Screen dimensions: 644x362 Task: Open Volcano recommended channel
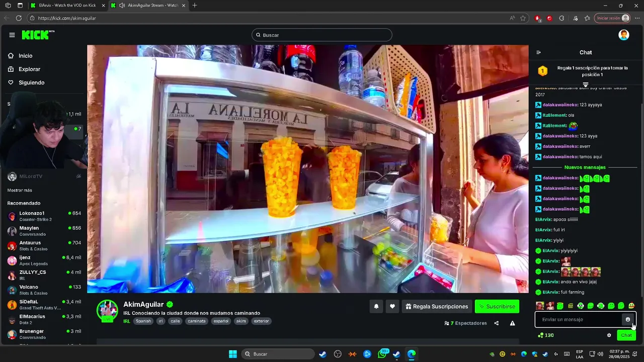tap(44, 290)
